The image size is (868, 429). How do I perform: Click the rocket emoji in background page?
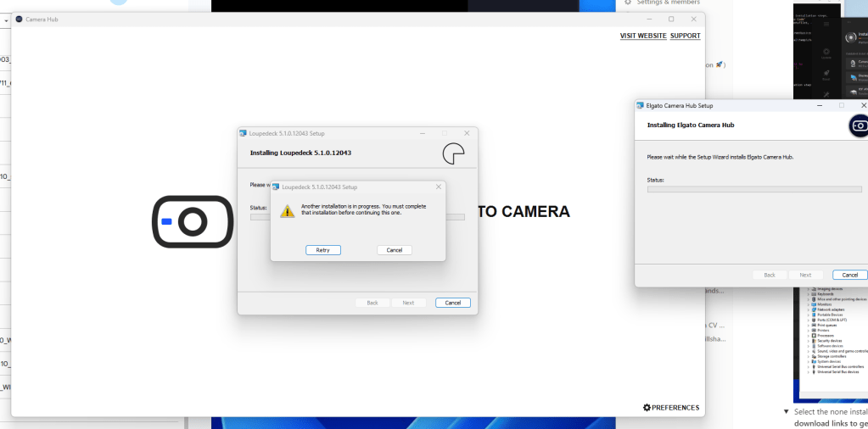pos(719,64)
